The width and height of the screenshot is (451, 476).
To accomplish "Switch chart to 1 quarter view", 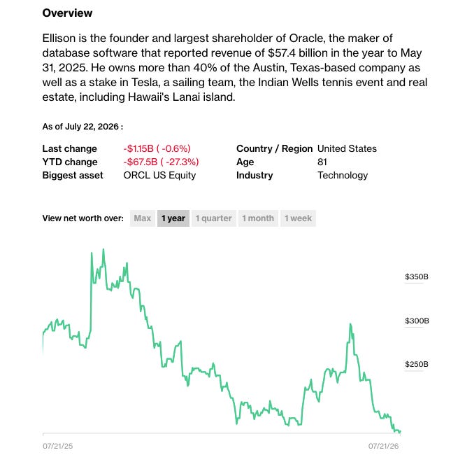I will pyautogui.click(x=213, y=218).
